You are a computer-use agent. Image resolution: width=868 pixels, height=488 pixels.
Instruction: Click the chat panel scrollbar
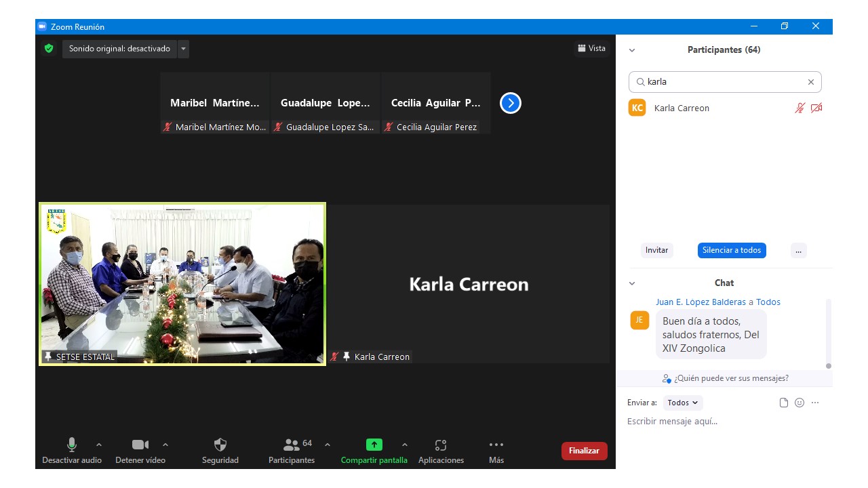[x=828, y=332]
